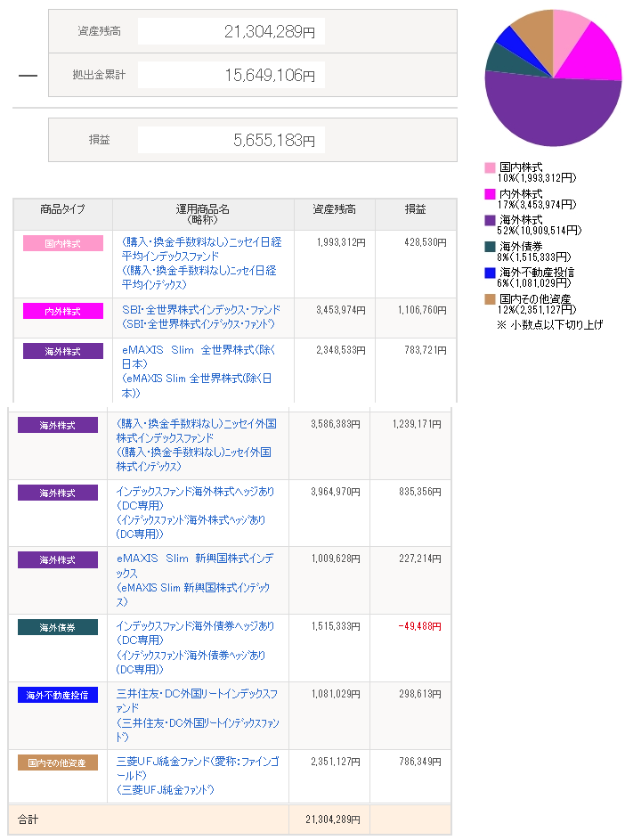Screen dimensions: 625x840
Task: Click the 損益 column header
Action: 415,209
